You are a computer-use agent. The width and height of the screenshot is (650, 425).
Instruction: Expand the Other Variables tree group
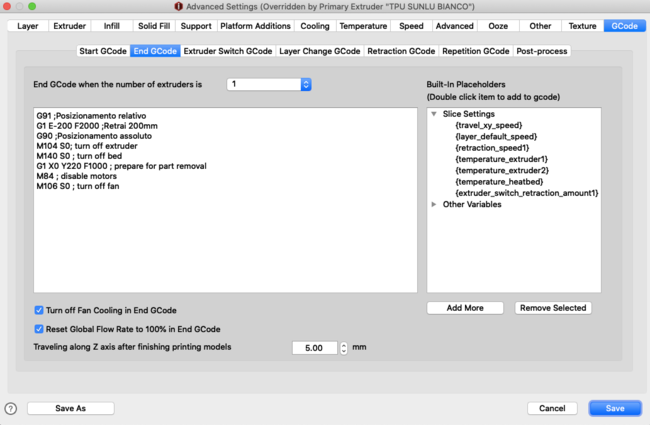coord(434,204)
